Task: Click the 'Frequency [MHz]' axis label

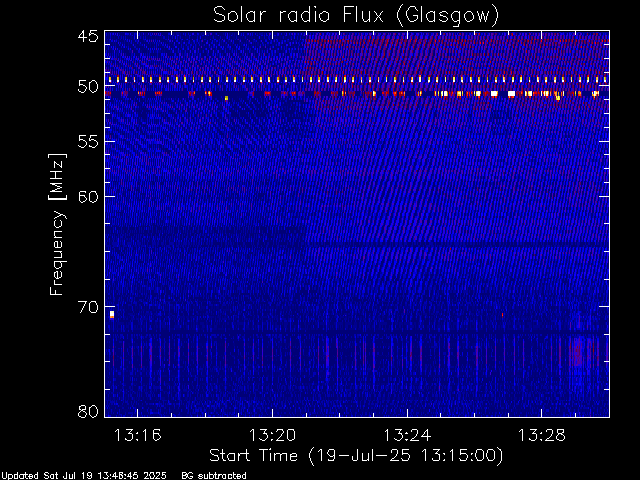Action: [x=57, y=224]
